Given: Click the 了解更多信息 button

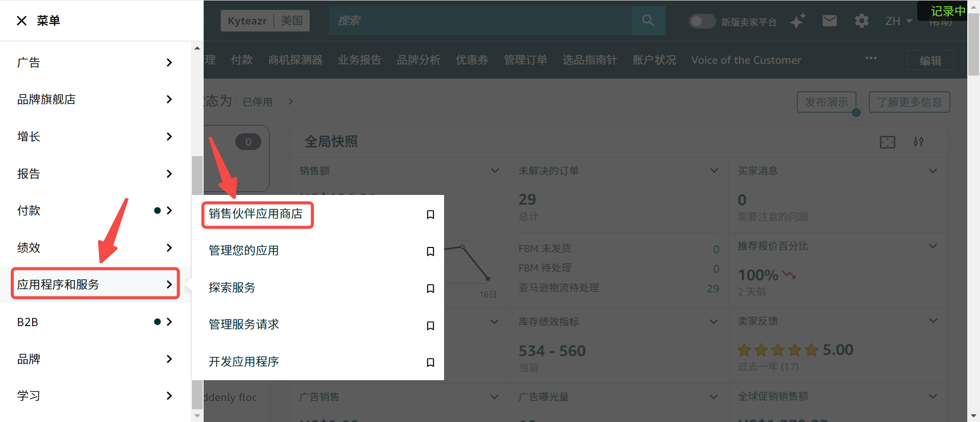Looking at the screenshot, I should tap(910, 102).
